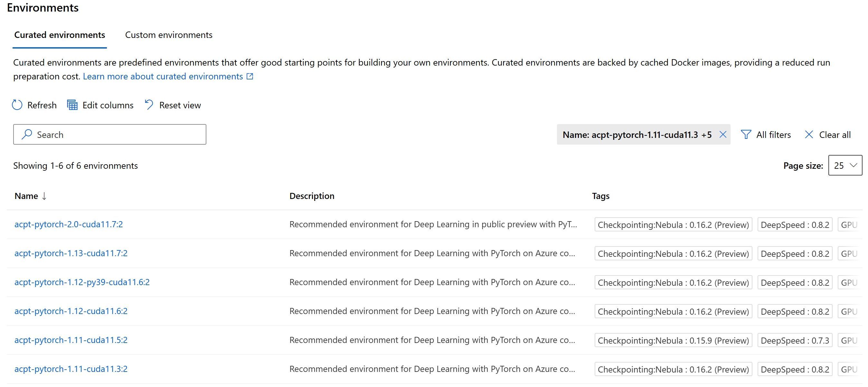868x387 pixels.
Task: Switch to Custom environments tab
Action: (x=168, y=35)
